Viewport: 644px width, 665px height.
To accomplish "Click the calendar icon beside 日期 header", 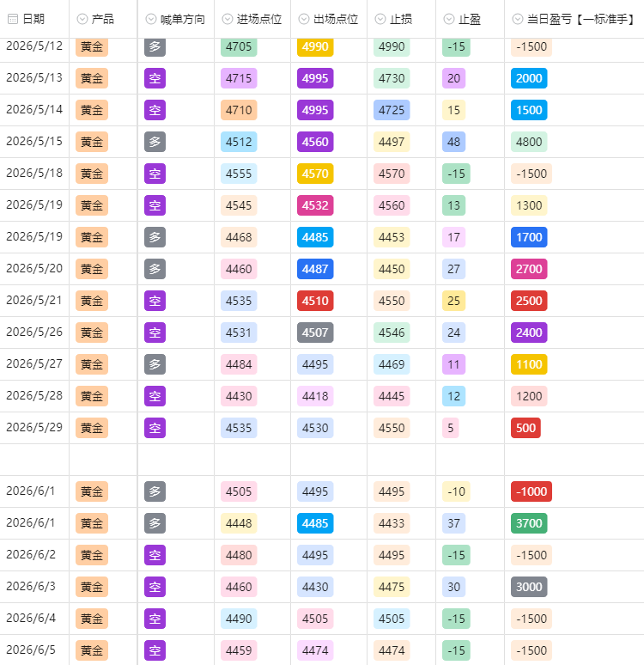I will click(x=13, y=19).
